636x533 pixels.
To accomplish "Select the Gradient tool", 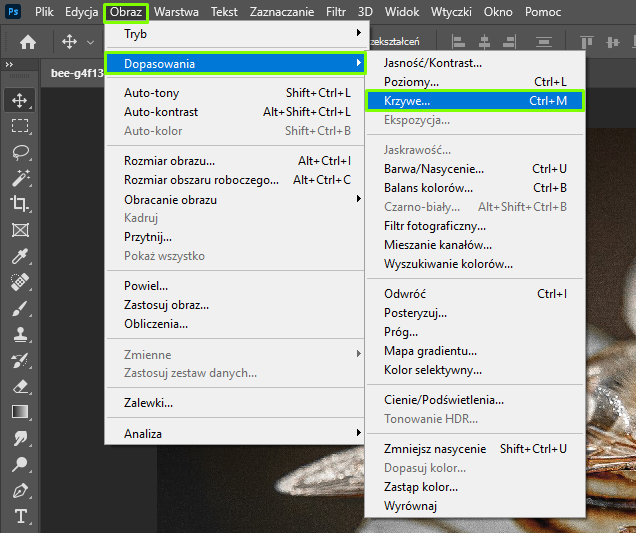I will (20, 412).
